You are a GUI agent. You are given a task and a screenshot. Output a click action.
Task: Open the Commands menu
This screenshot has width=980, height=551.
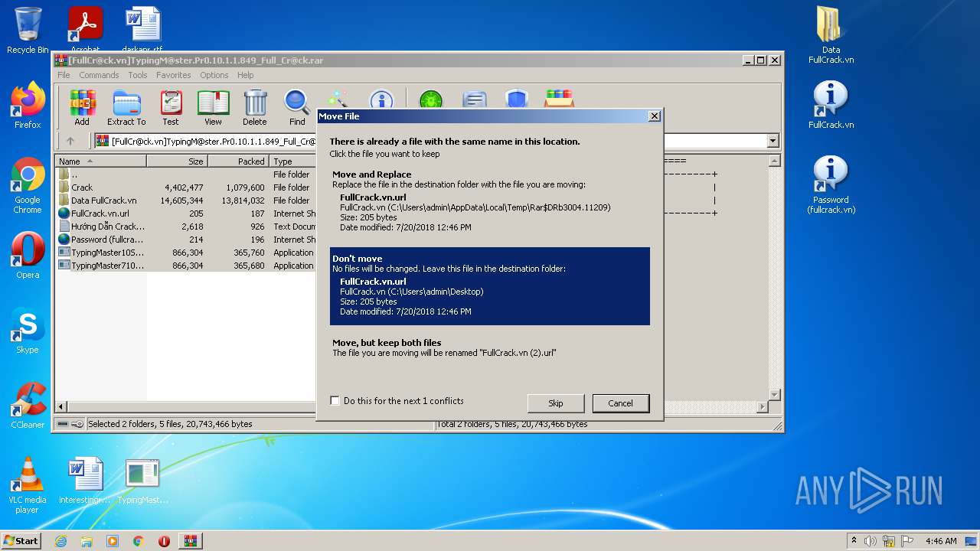[x=99, y=75]
